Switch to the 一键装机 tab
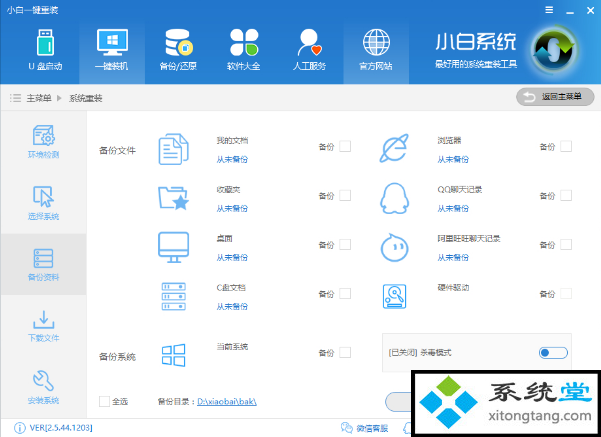 click(112, 51)
